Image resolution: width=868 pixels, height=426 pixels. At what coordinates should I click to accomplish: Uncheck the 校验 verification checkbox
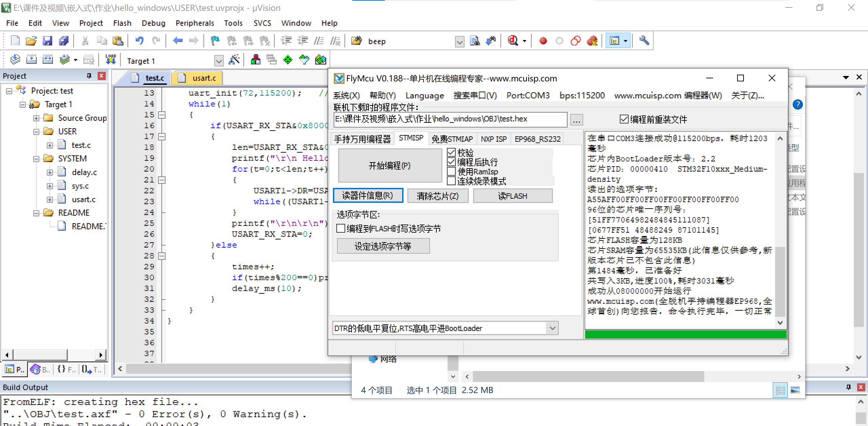[x=451, y=152]
